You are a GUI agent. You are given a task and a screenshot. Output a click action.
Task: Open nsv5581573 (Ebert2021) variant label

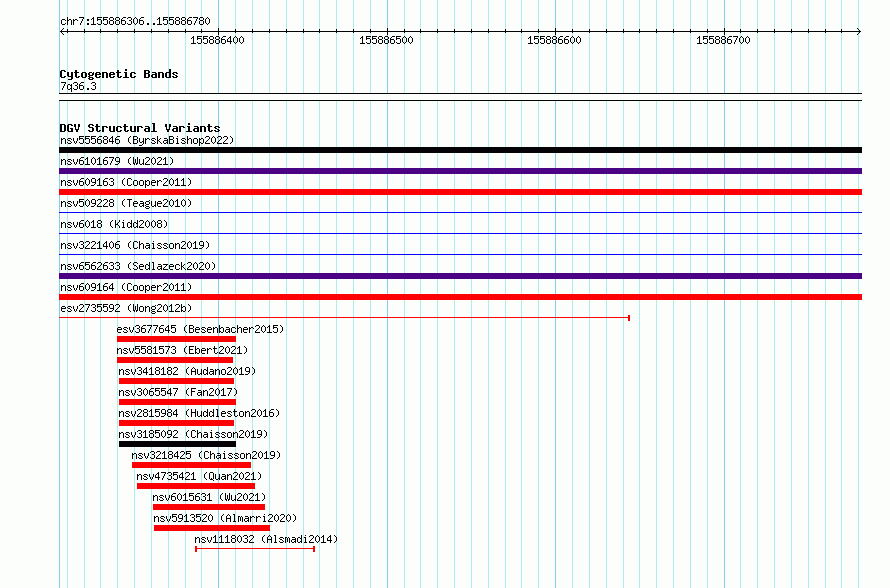pos(182,350)
